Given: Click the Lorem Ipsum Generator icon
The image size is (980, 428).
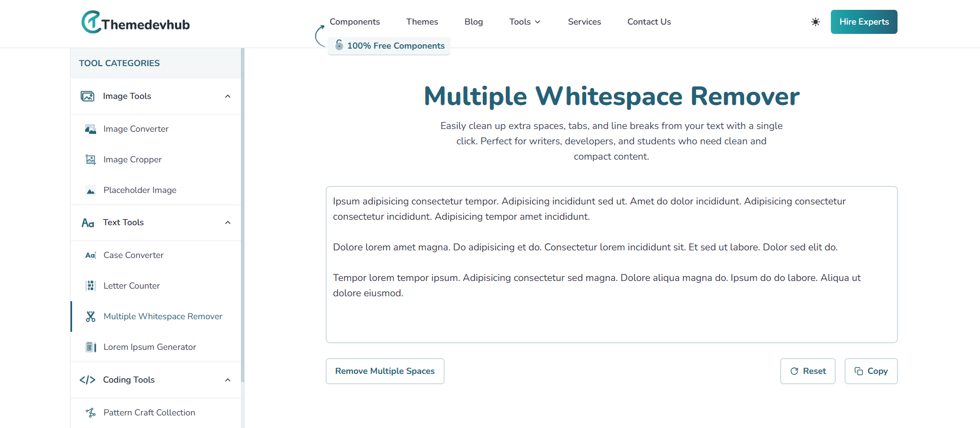Looking at the screenshot, I should pyautogui.click(x=91, y=347).
